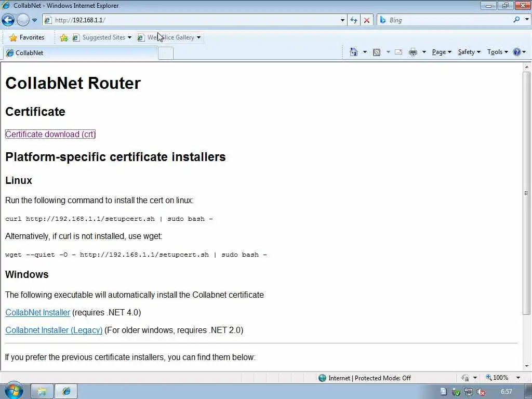The height and width of the screenshot is (399, 532).
Task: Open the search provider dropdown arrow
Action: tap(527, 20)
